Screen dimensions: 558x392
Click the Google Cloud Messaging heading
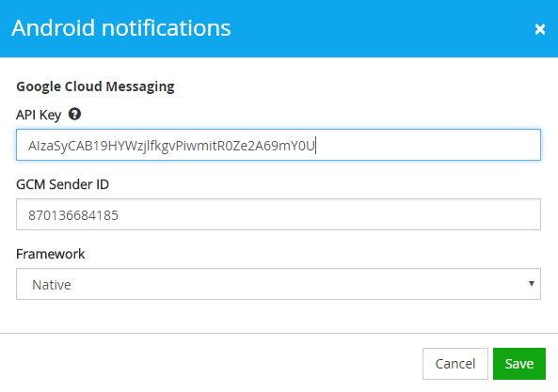[x=95, y=86]
